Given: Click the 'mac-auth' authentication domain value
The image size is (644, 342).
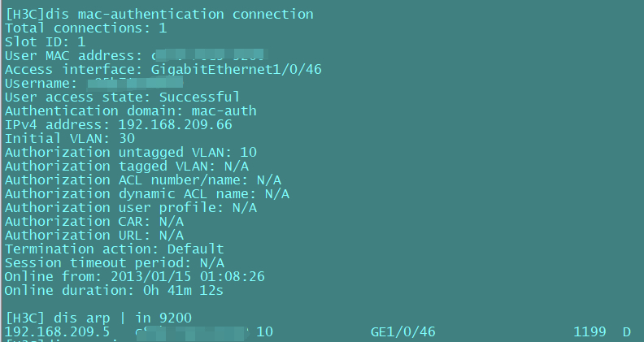Looking at the screenshot, I should tap(224, 111).
